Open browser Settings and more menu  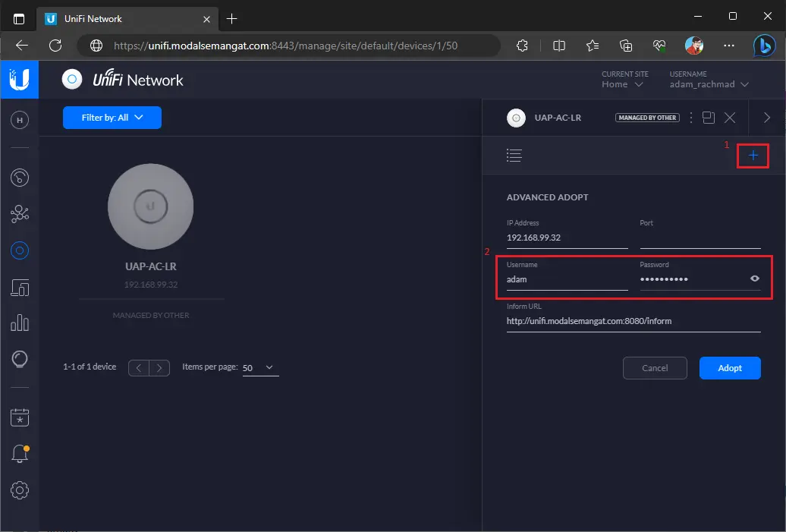click(729, 46)
